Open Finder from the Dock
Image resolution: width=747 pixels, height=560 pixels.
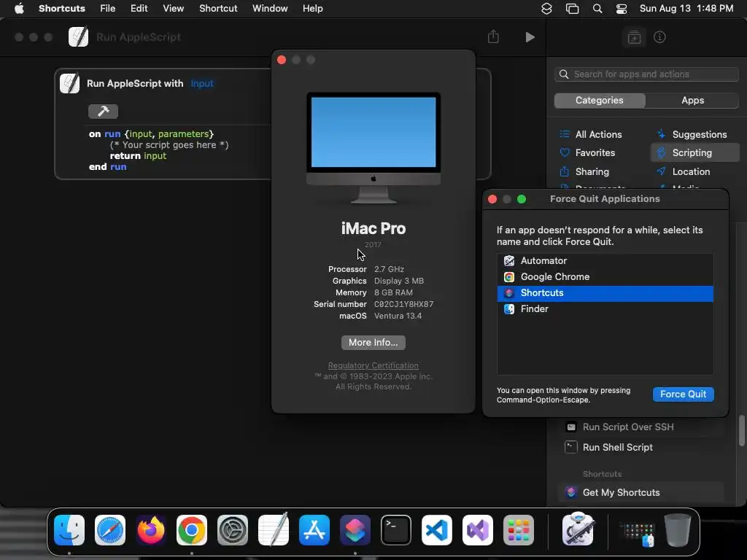pyautogui.click(x=69, y=530)
